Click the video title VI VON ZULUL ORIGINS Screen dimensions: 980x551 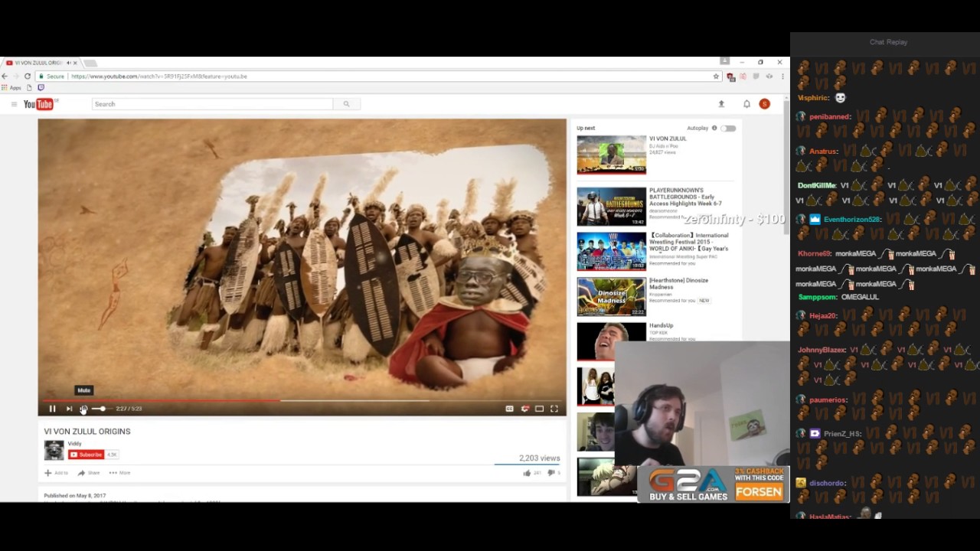point(87,432)
